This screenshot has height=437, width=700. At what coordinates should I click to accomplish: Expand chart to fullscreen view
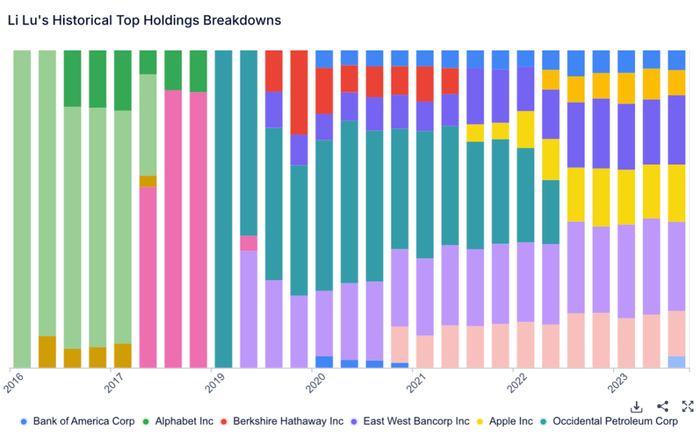coord(688,406)
